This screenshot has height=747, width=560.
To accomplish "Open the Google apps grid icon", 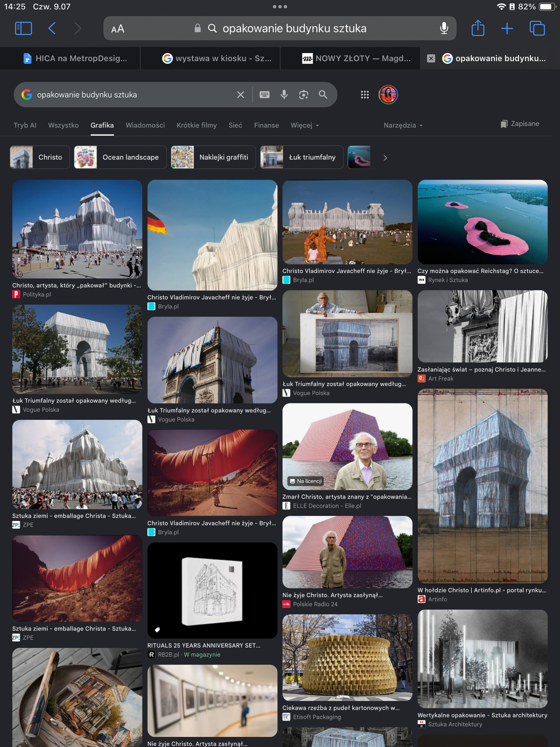I will click(x=365, y=95).
